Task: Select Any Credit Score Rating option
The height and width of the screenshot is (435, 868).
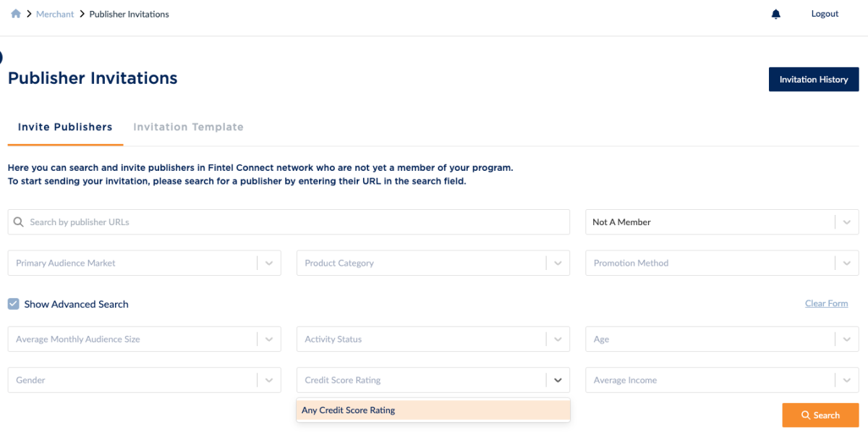Action: tap(433, 410)
